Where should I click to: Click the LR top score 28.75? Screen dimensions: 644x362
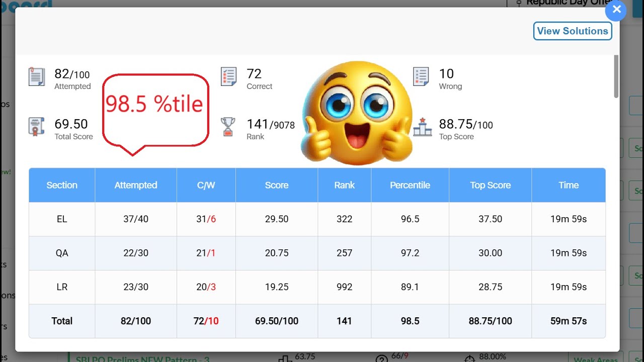[x=491, y=287]
